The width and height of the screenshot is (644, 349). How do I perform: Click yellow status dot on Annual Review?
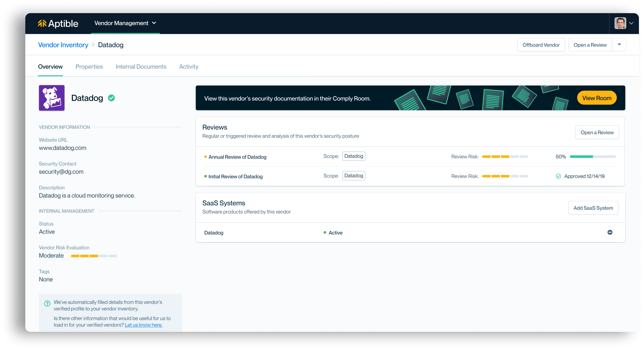click(206, 157)
